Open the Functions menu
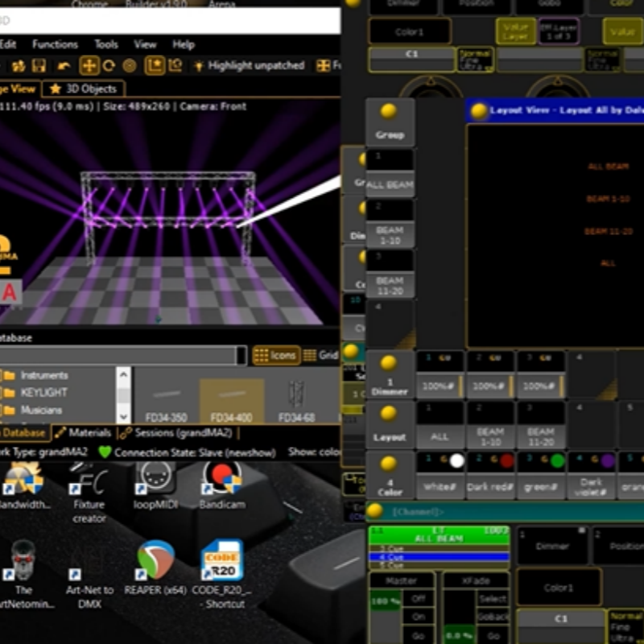Viewport: 644px width, 644px height. coord(56,44)
